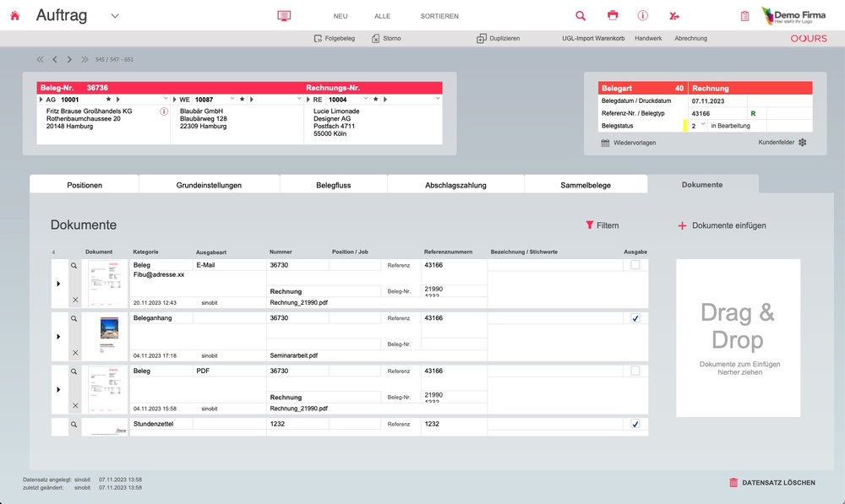Remove the Beleganhang document with X
The width and height of the screenshot is (845, 504).
point(75,353)
